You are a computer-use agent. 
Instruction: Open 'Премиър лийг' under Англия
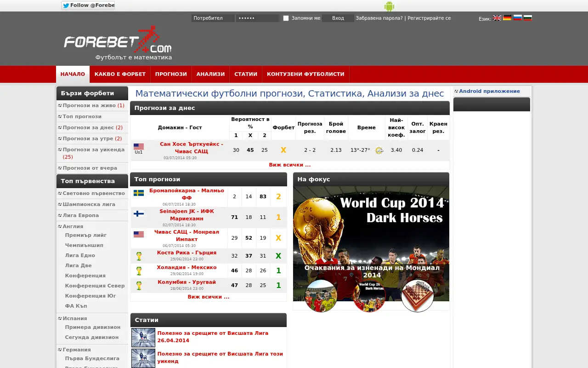[86, 235]
